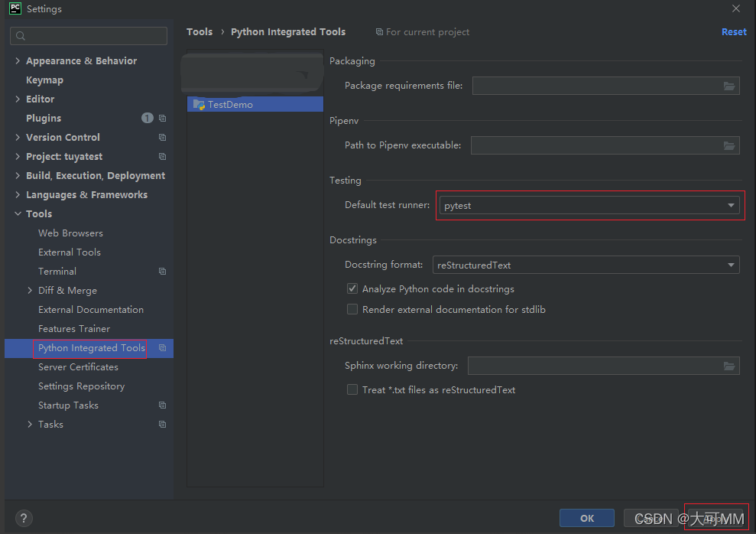The image size is (756, 534).
Task: Open Terminal settings
Action: pyautogui.click(x=57, y=272)
